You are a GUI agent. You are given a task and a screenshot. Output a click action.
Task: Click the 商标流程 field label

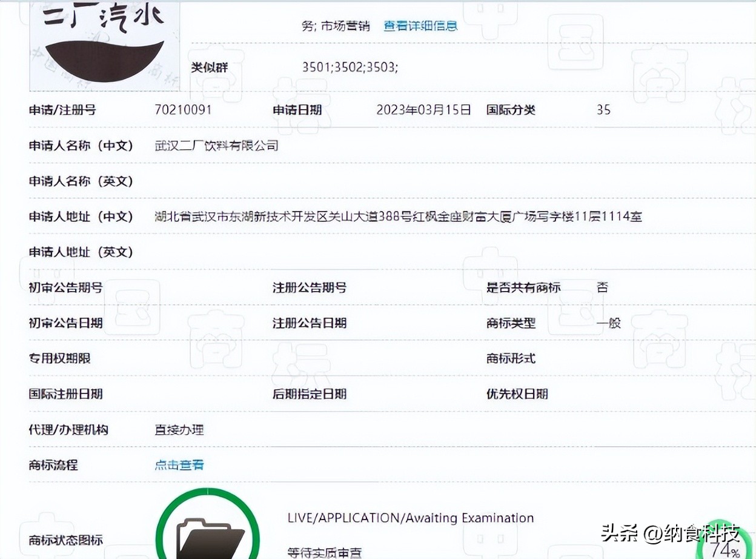coord(53,465)
